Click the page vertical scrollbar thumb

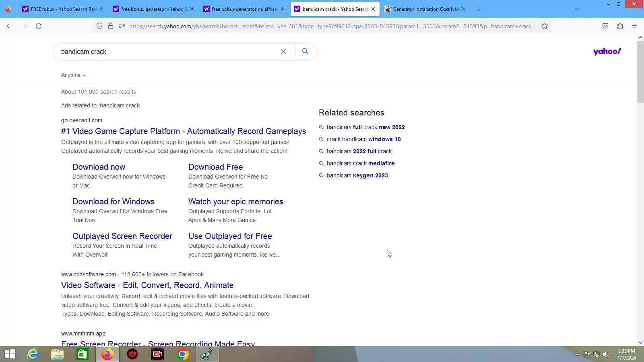(640, 72)
